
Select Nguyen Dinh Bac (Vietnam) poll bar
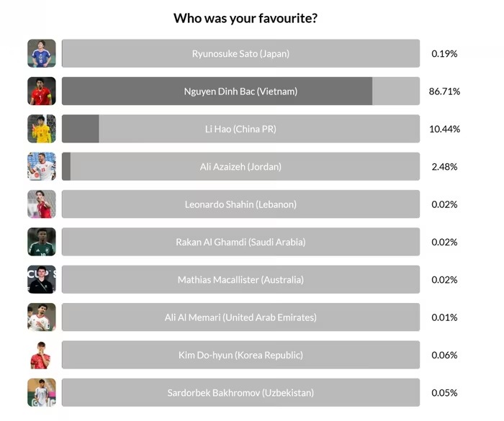(240, 91)
